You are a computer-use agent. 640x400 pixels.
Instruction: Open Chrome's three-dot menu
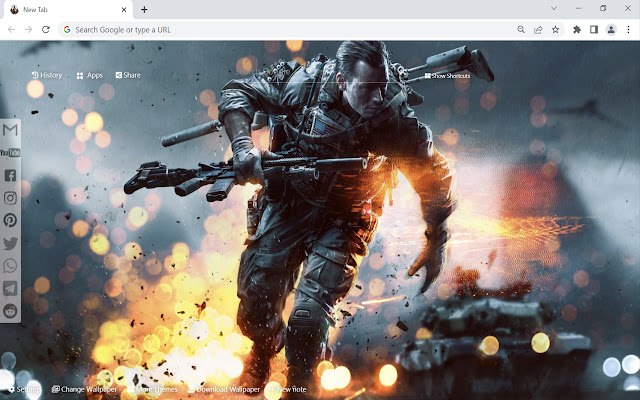628,29
